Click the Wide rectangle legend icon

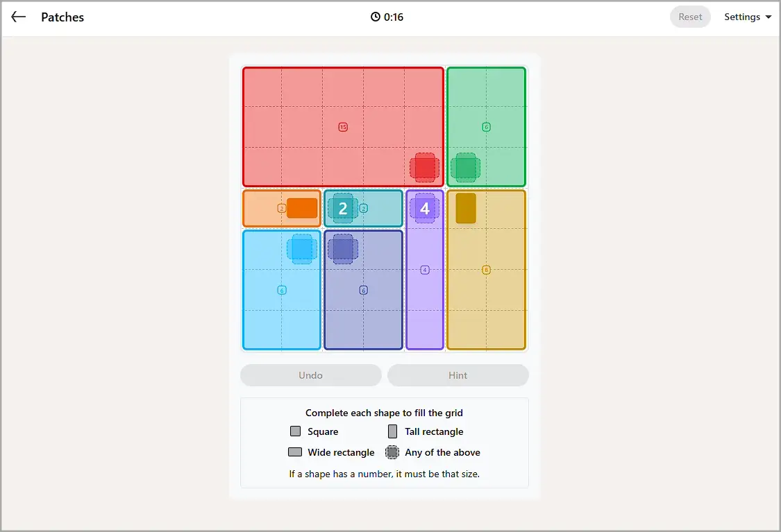(x=295, y=452)
